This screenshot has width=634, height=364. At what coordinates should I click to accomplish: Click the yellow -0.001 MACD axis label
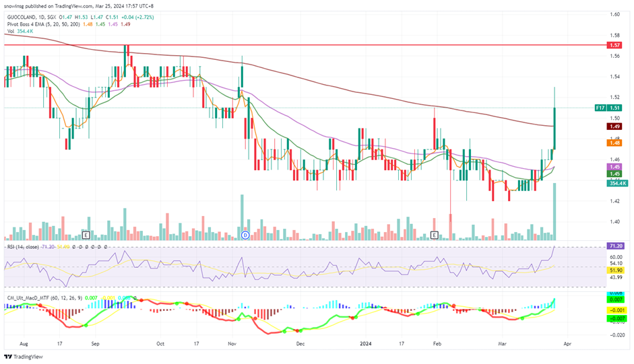616,310
